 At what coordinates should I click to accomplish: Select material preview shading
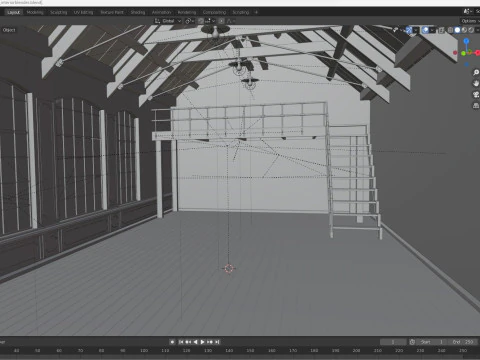coord(464,30)
